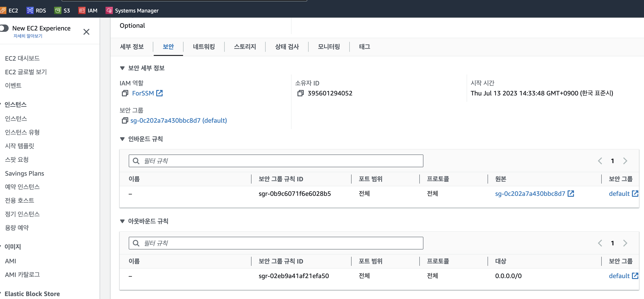The height and width of the screenshot is (299, 644).
Task: Go to next page of outbound rules
Action: click(x=625, y=243)
